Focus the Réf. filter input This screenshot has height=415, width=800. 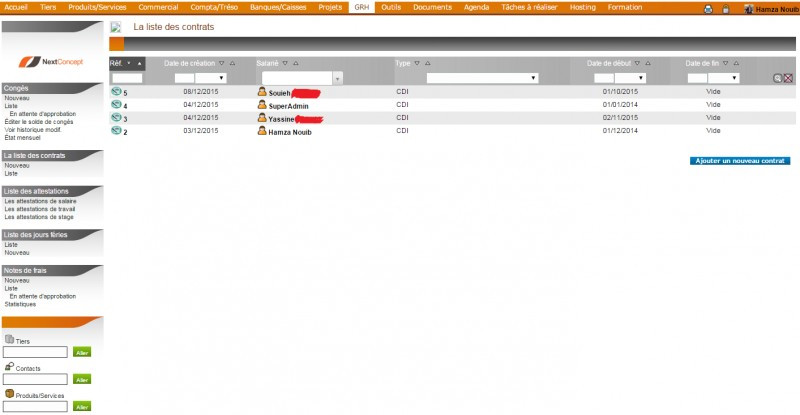tap(127, 78)
